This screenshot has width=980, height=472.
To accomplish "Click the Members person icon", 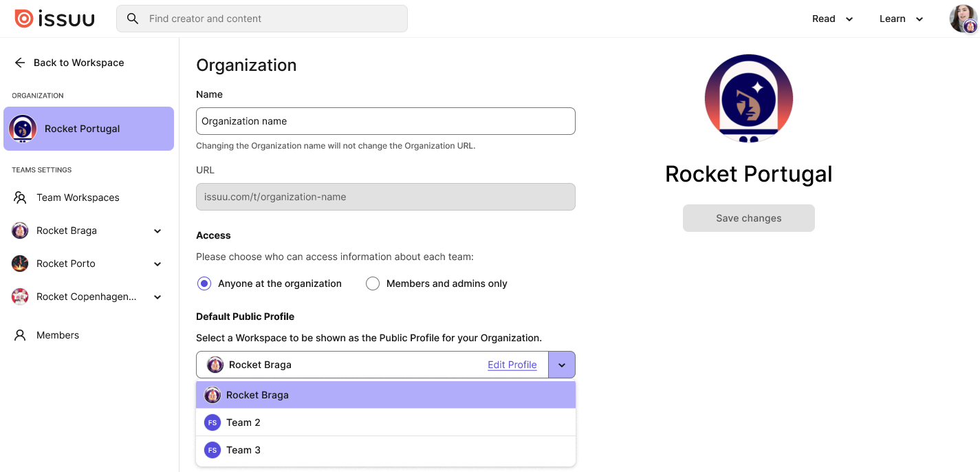I will [20, 335].
